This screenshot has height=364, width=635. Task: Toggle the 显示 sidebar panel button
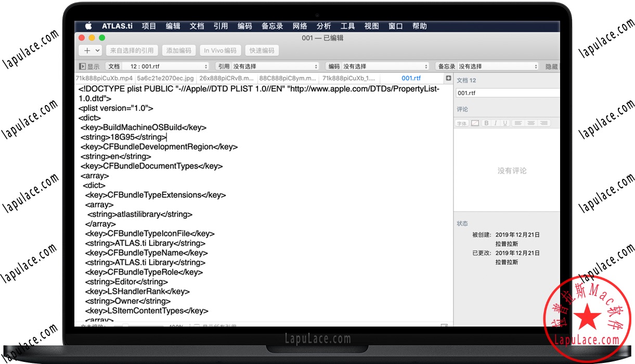89,67
